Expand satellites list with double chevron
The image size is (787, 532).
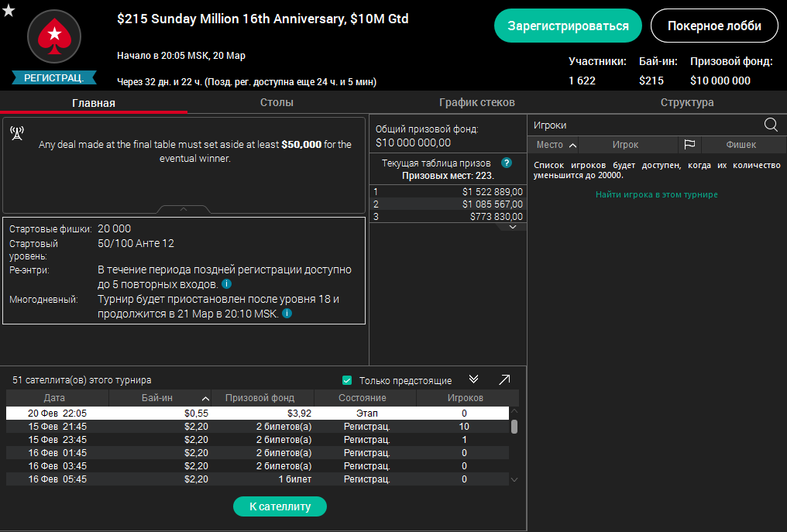pyautogui.click(x=474, y=379)
